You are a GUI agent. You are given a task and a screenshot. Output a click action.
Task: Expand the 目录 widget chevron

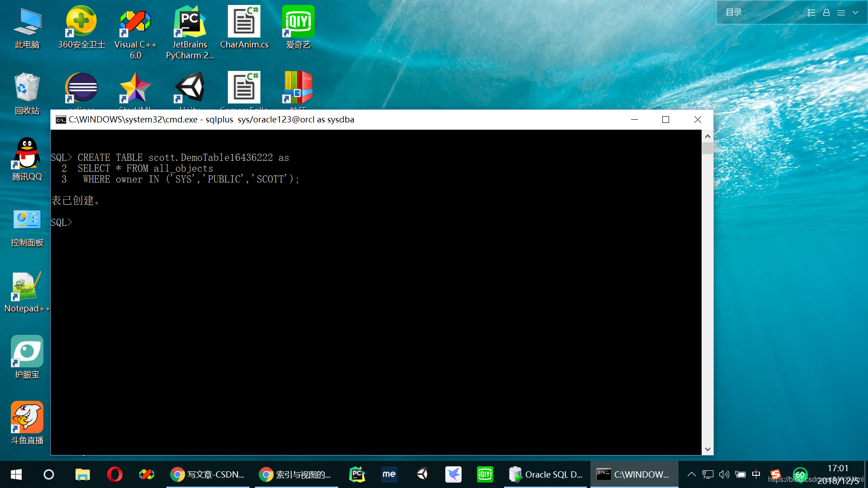pos(855,13)
